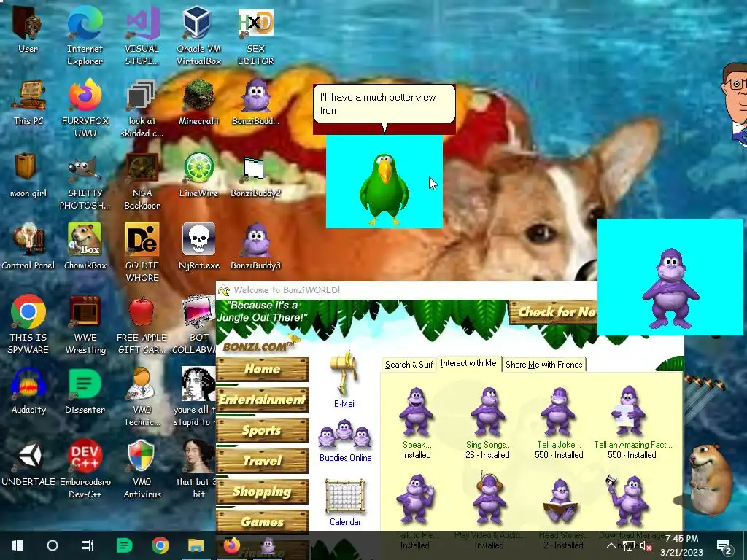747x560 pixels.
Task: Open the ChomikBox desktop icon
Action: click(x=85, y=246)
